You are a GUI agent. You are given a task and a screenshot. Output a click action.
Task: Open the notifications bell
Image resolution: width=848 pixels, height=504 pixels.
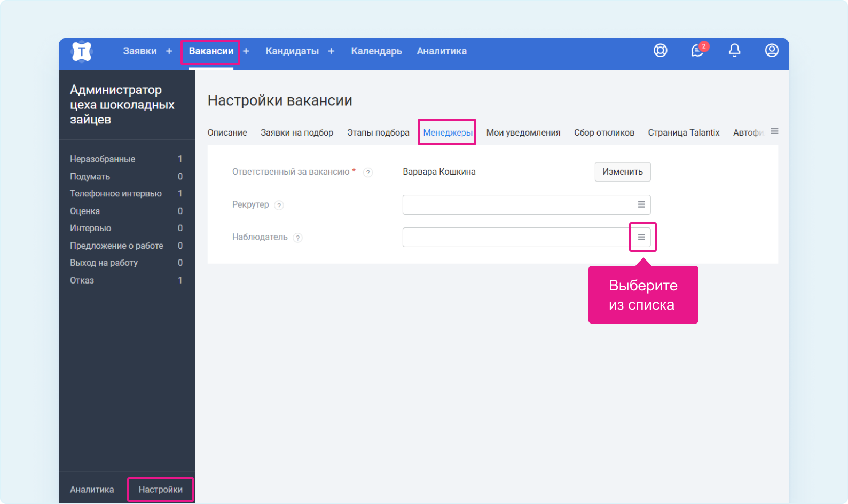(734, 51)
